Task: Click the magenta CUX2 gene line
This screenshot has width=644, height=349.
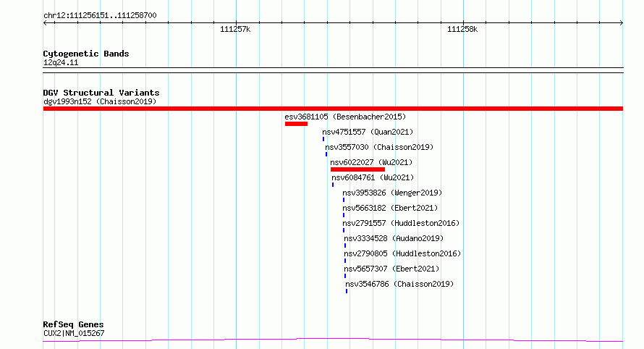Action: [x=333, y=340]
